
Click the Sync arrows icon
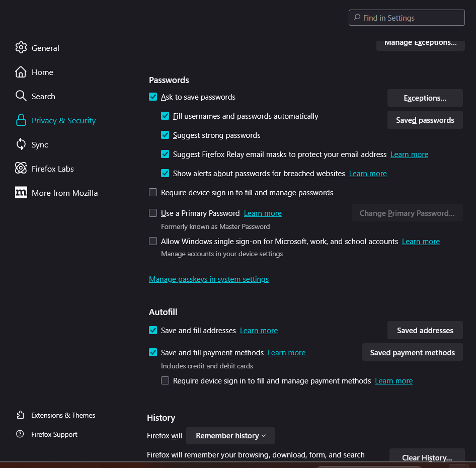21,144
